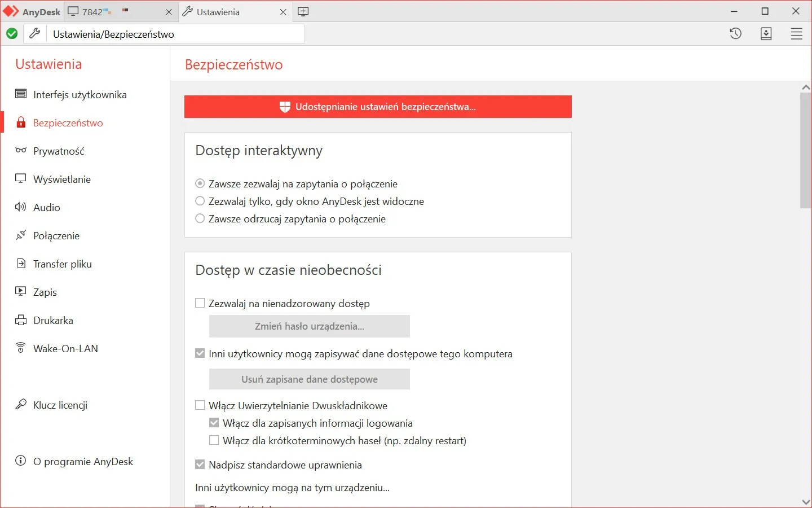Click Zmień hasło urządzenia button
This screenshot has width=812, height=508.
coord(310,326)
